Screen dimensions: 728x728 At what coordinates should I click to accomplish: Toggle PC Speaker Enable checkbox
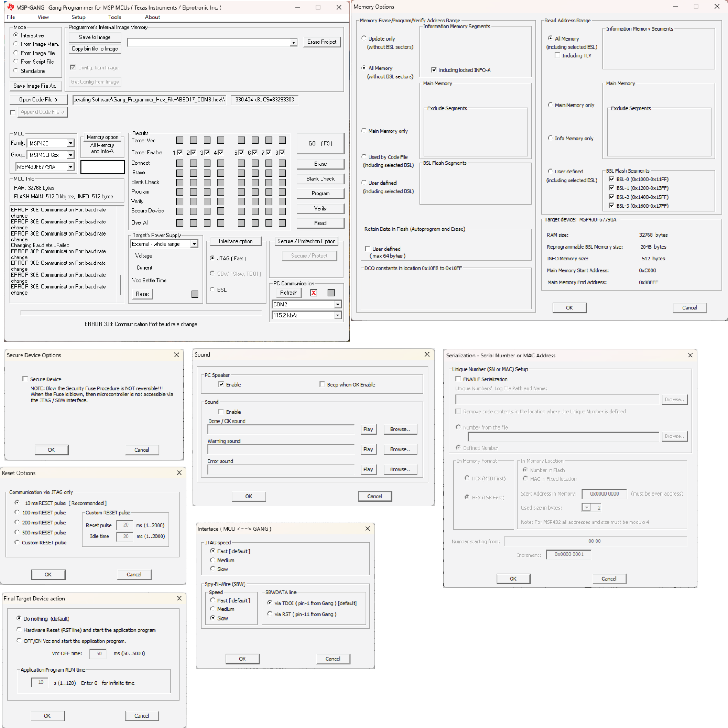click(221, 385)
